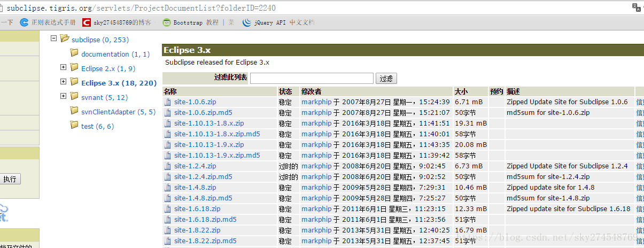The height and width of the screenshot is (248, 644).
Task: Click the file icon of site-1.8.22.zip
Action: (168, 230)
